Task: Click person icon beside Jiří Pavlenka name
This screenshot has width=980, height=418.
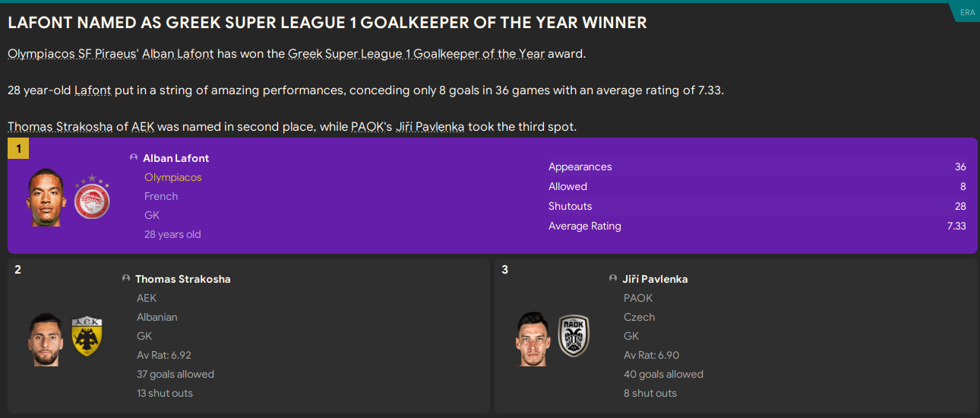Action: (613, 279)
